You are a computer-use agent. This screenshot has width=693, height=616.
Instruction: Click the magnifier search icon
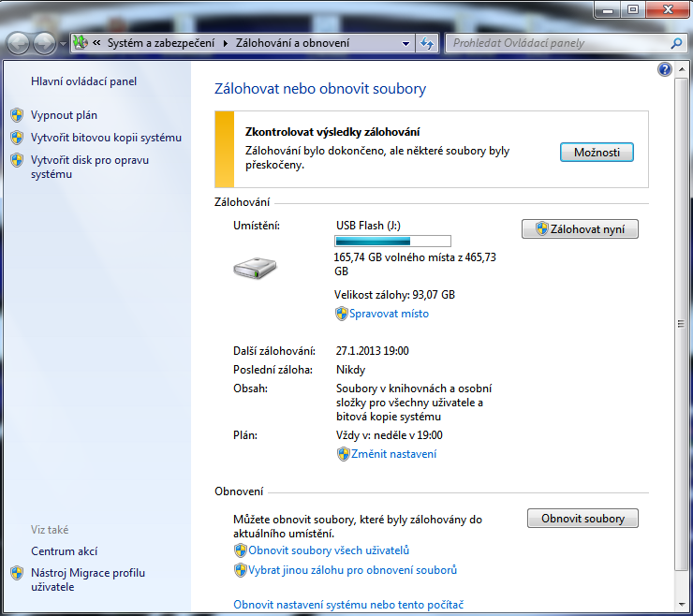click(x=676, y=43)
